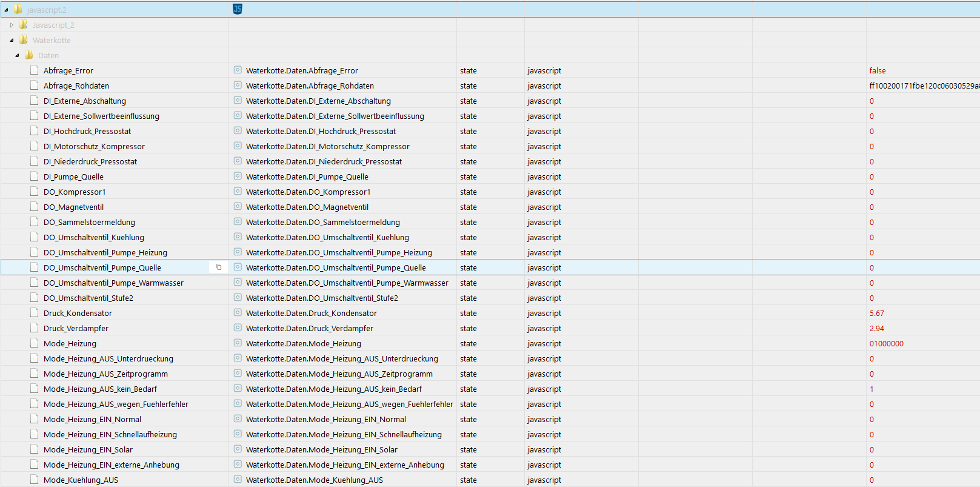
Task: Select DI_Niederdruck_Pressostat in the tree
Action: click(x=90, y=161)
